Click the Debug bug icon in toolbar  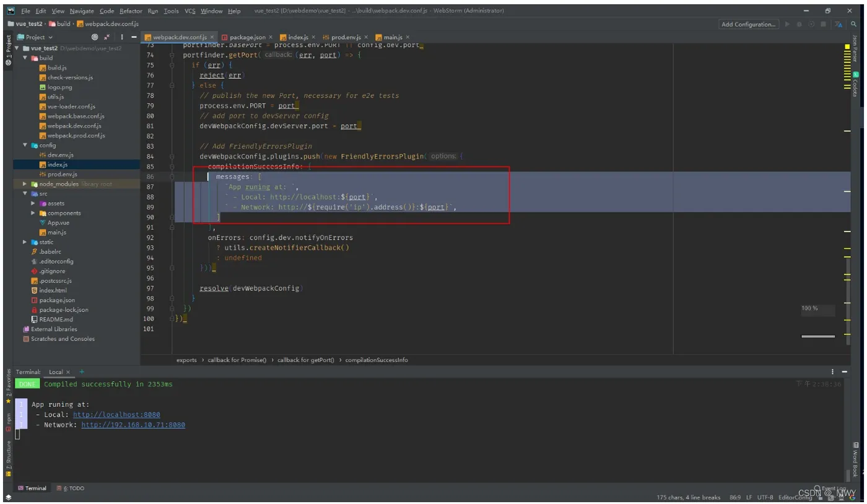pyautogui.click(x=799, y=24)
